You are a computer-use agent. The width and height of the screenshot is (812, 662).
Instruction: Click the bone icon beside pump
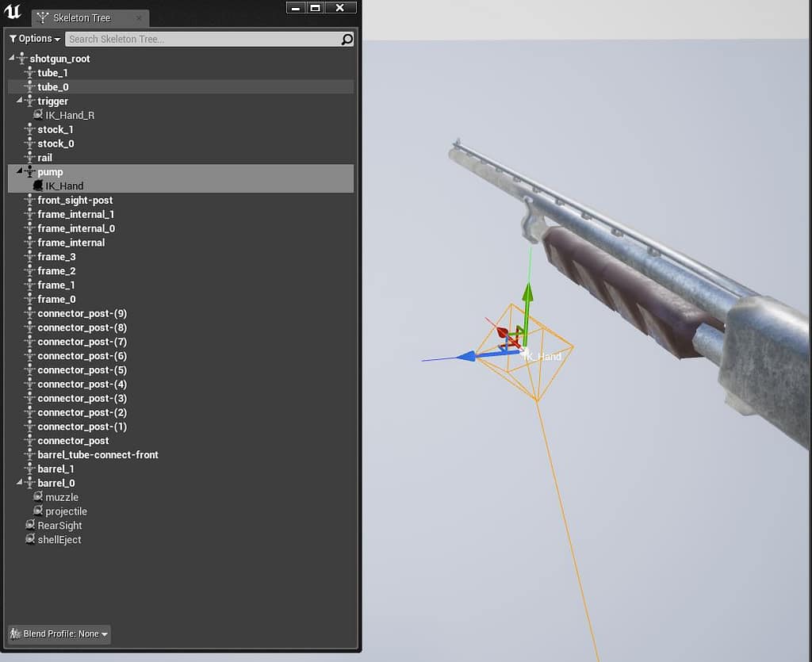point(30,171)
